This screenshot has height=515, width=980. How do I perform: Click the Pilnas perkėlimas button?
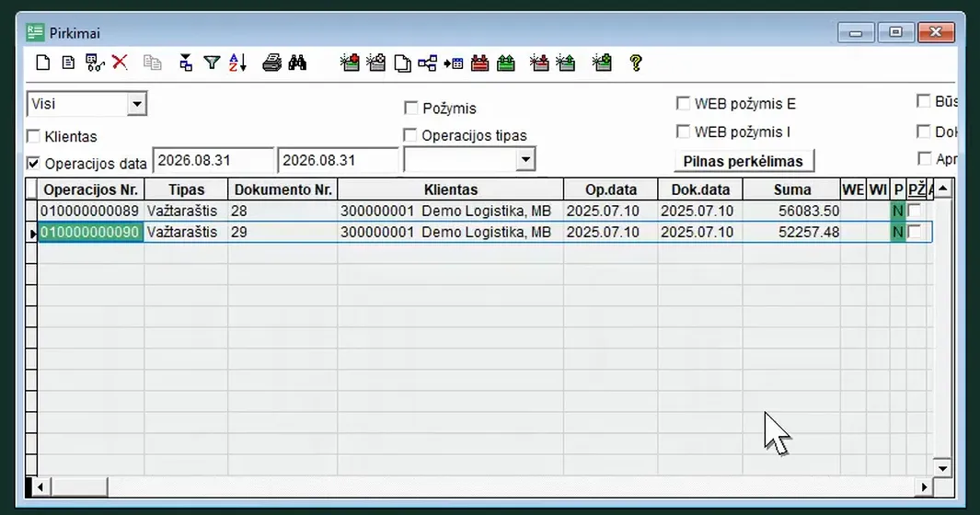(744, 161)
